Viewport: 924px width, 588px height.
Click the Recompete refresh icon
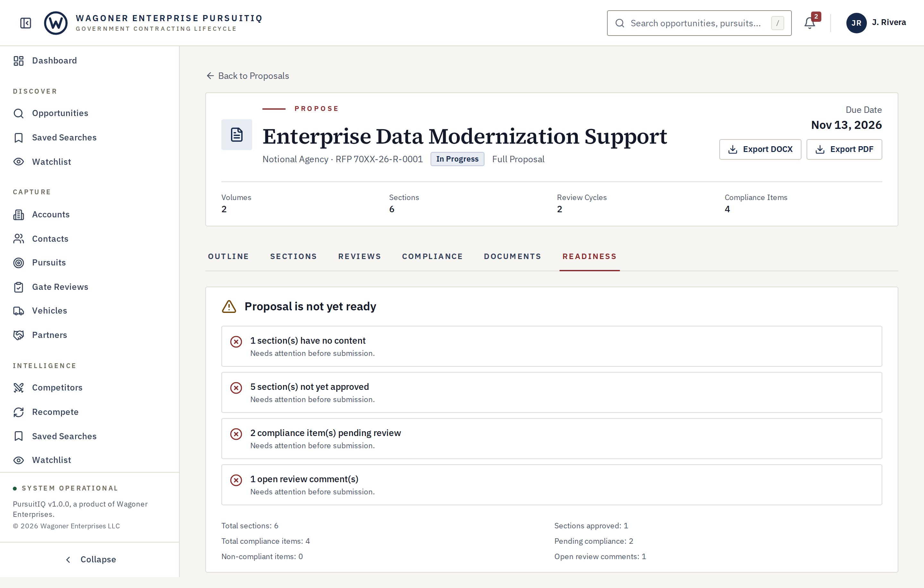point(18,412)
